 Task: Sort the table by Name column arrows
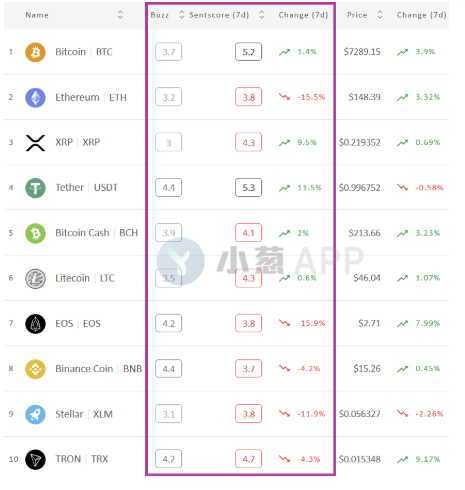(x=120, y=15)
